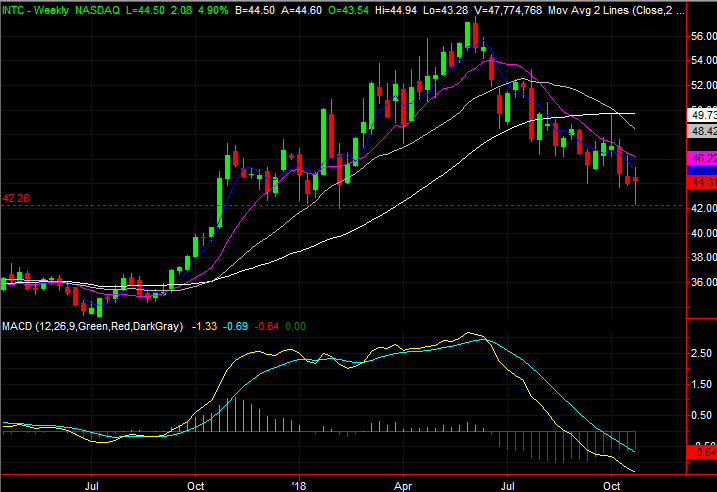Click the MACD (12,26,9,Green,Red,DarkGray) indicator label

coord(93,326)
